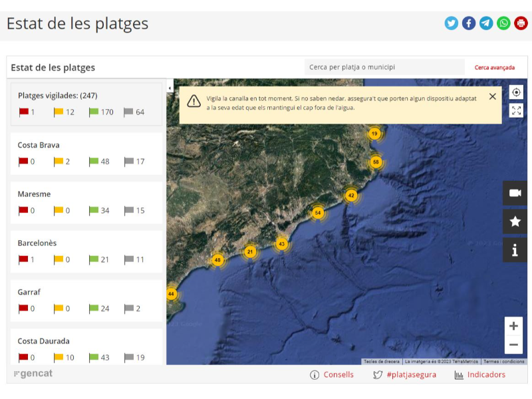Screen dimensions: 532x399
Task: Show favorite beaches star button
Action: (x=515, y=221)
